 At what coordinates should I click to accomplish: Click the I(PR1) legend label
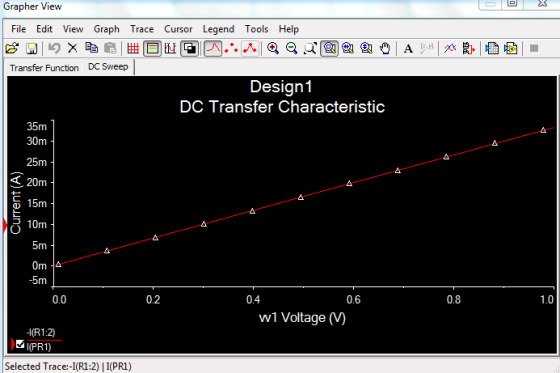(39, 347)
